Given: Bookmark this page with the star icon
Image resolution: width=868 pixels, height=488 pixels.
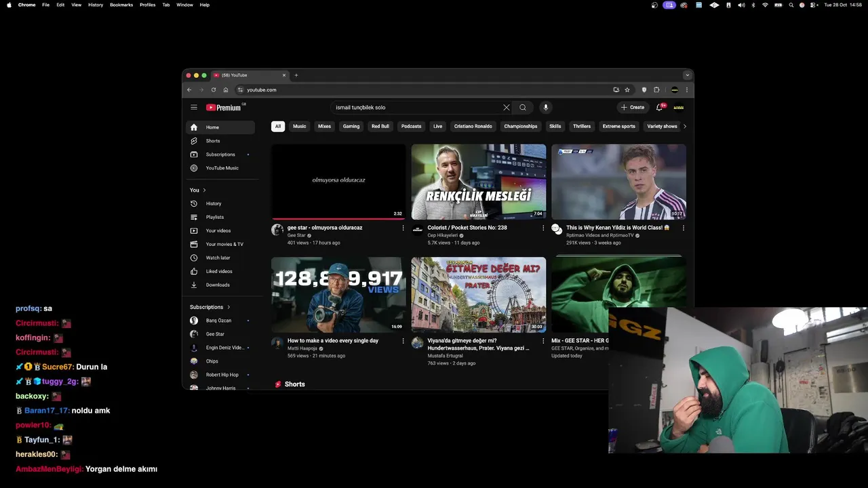Looking at the screenshot, I should (627, 89).
